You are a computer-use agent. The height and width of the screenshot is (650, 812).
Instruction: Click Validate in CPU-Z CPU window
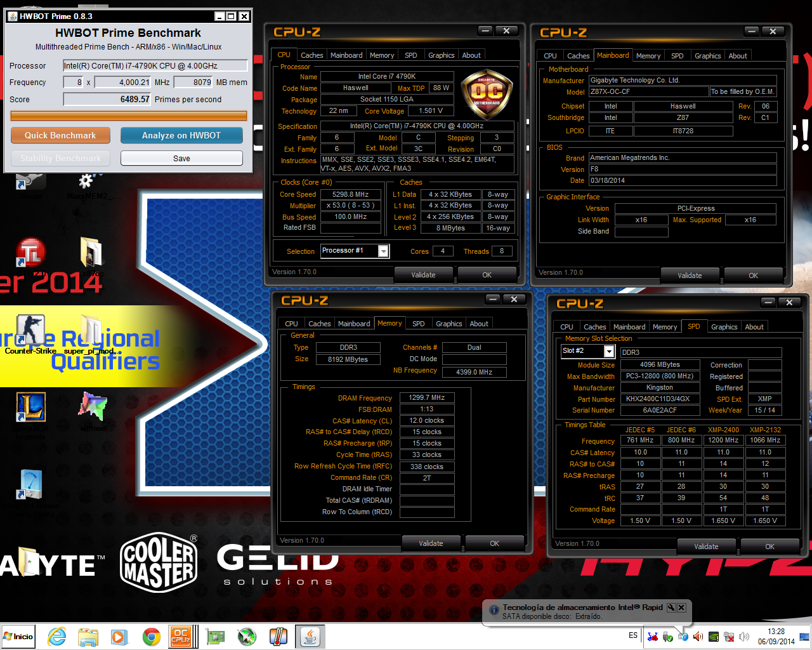(x=423, y=275)
